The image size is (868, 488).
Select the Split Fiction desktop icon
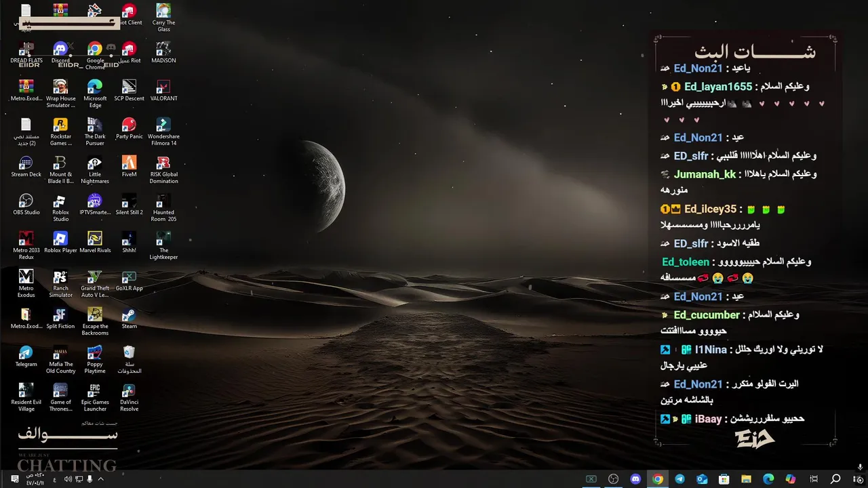point(60,319)
